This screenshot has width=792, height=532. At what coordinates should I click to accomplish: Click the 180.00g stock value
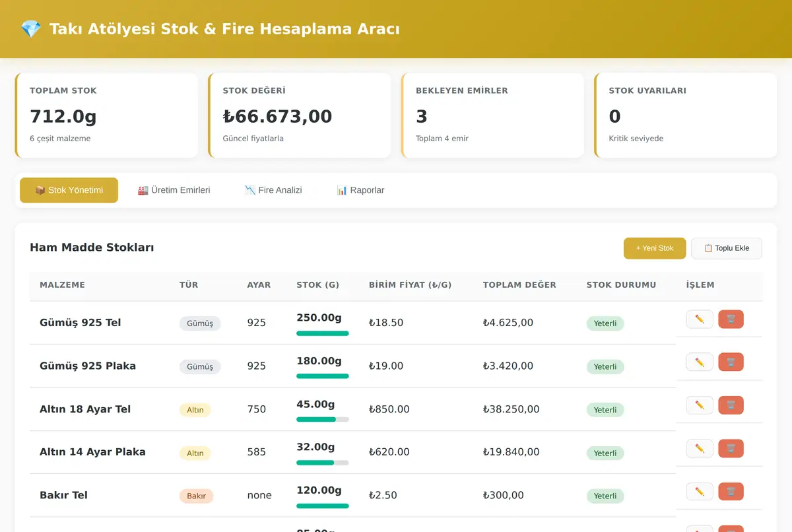319,361
